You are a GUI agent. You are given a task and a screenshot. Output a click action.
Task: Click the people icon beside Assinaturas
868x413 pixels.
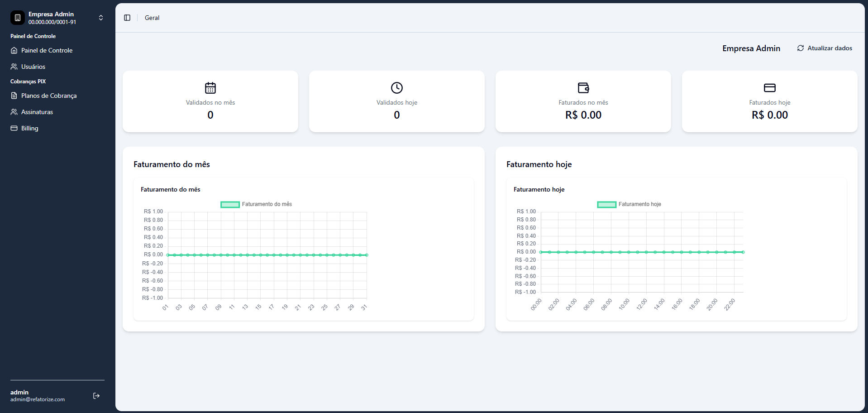(x=14, y=112)
